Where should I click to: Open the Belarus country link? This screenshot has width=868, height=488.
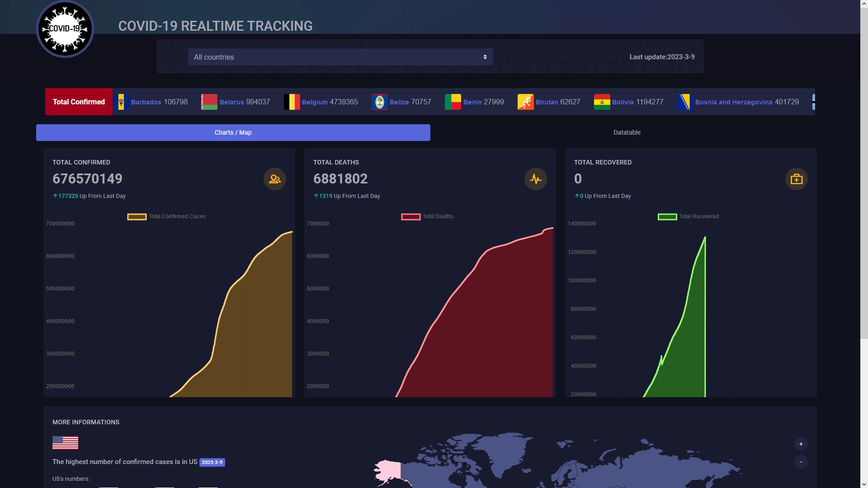coord(231,102)
